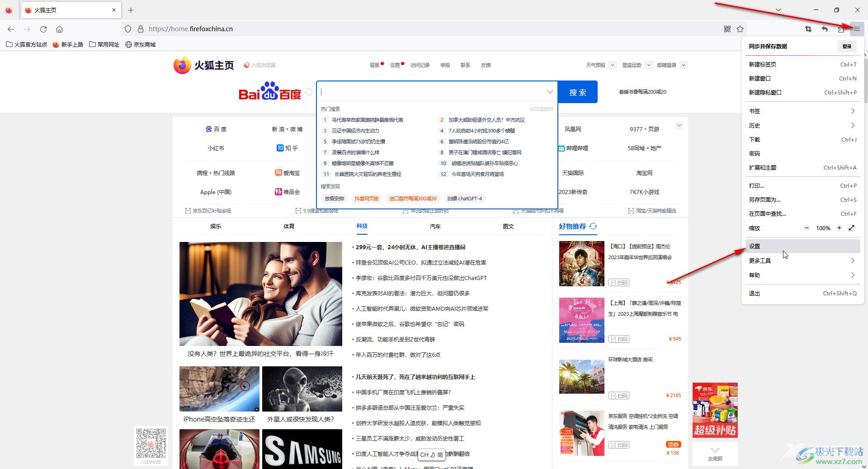Choose 退出 to quit Firefox
Screen dimensions: 868x469
(802, 293)
